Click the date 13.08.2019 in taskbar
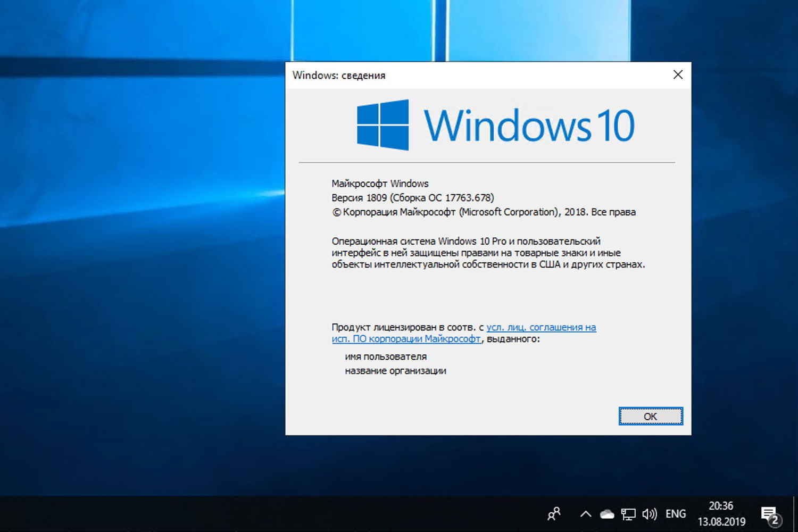 [x=721, y=522]
